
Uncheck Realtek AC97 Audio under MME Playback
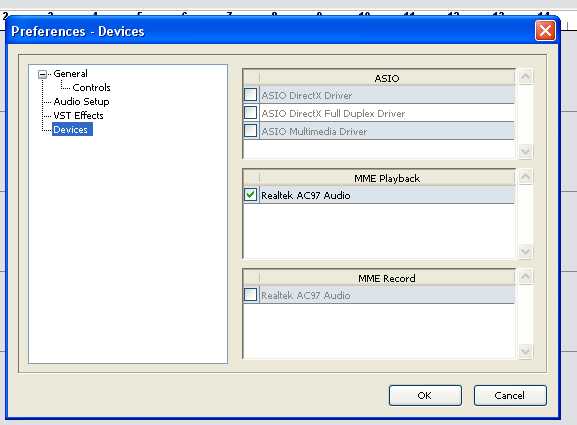(250, 195)
